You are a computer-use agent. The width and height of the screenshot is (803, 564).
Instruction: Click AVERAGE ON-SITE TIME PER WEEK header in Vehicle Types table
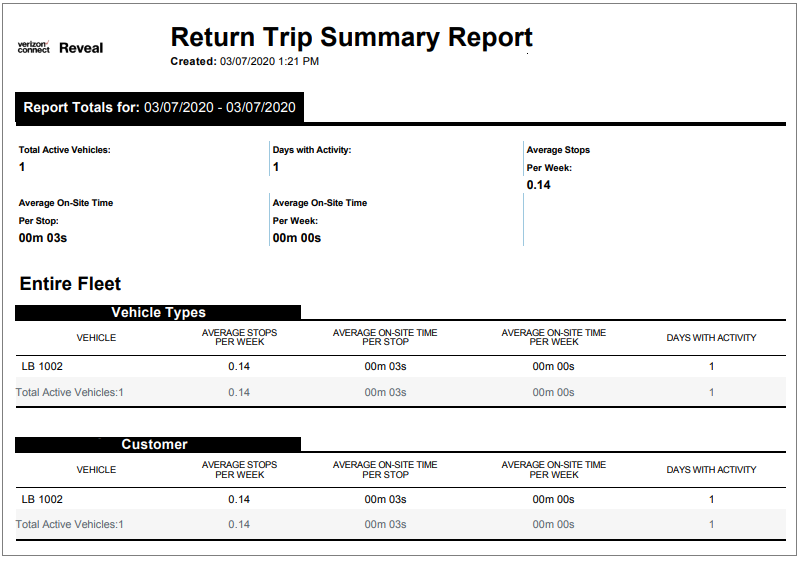(x=553, y=338)
